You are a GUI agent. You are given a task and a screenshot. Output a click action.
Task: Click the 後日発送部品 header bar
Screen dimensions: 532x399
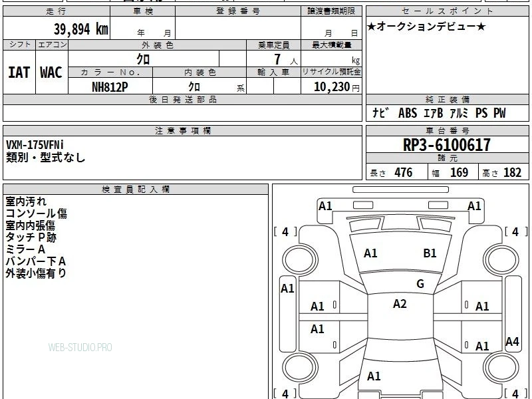(182, 100)
